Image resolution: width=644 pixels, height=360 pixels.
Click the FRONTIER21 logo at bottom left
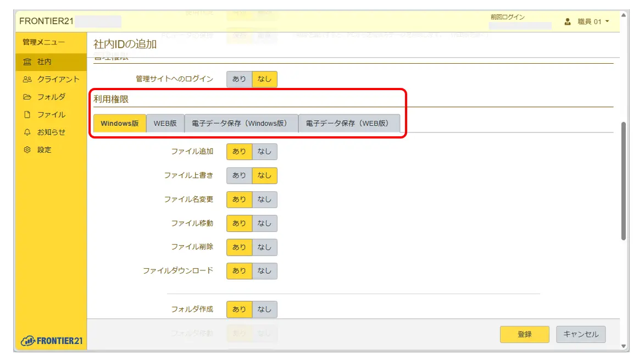click(51, 341)
